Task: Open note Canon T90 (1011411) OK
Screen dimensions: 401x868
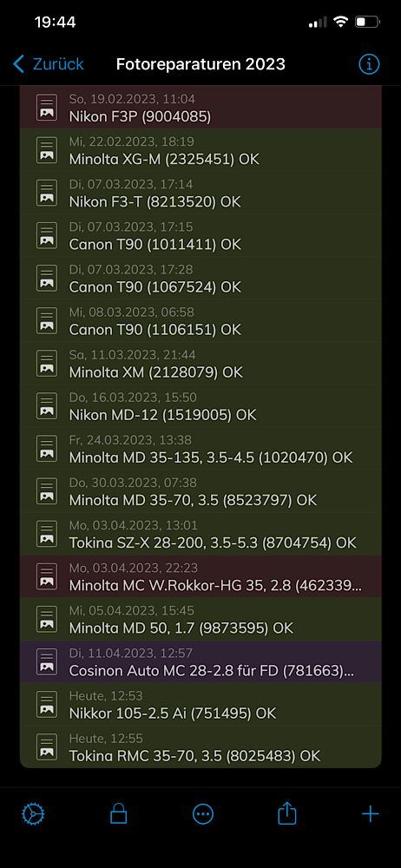Action: [x=200, y=235]
